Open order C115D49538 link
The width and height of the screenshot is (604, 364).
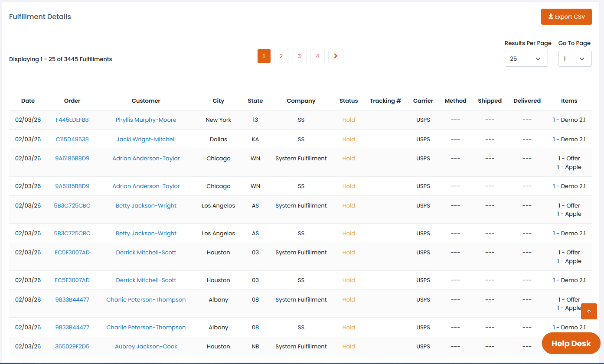(72, 140)
